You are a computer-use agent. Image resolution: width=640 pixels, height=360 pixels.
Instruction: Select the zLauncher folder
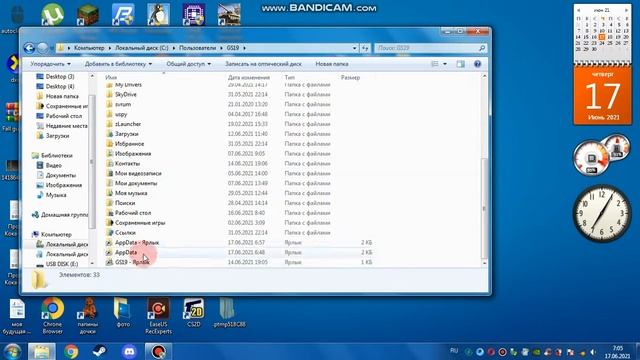coord(123,124)
